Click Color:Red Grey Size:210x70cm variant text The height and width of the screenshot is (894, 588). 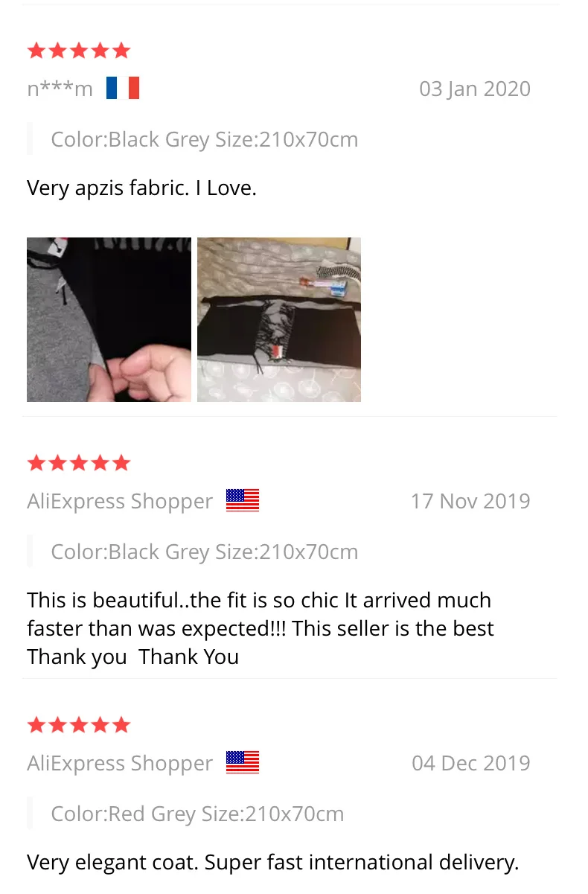click(197, 814)
